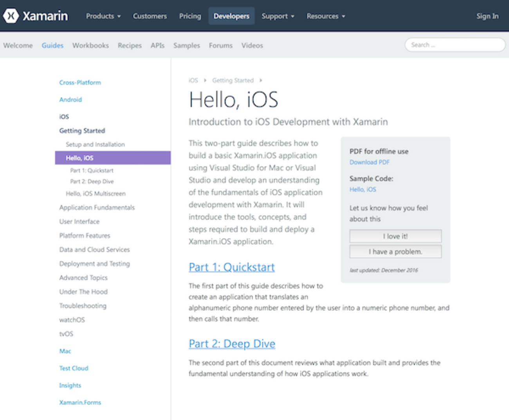Expand the Android sidebar section
The height and width of the screenshot is (420, 509).
tap(70, 99)
